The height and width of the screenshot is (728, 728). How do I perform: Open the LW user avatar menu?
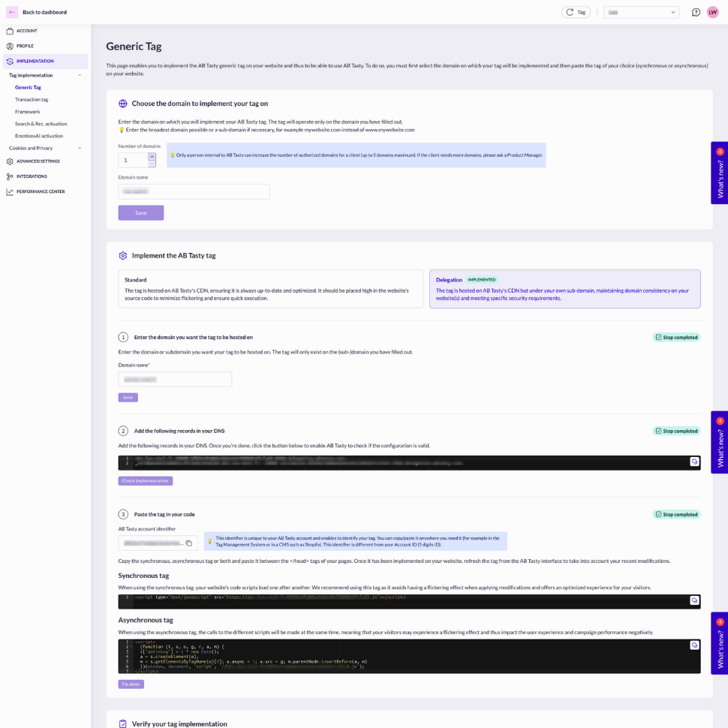click(713, 12)
